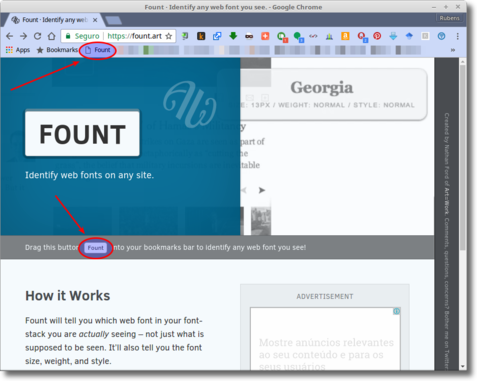The width and height of the screenshot is (477, 381).
Task: Click the red plus extension icon
Action: (x=265, y=36)
